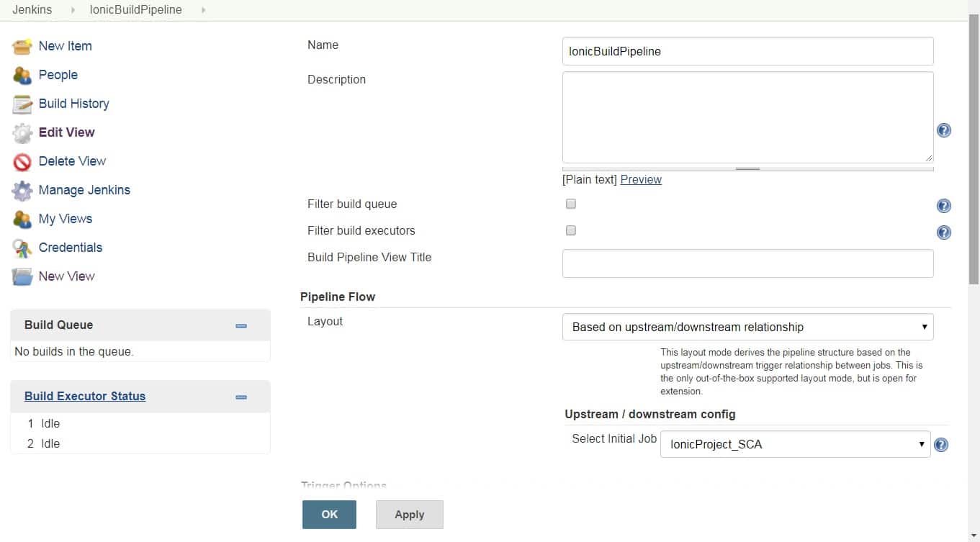The height and width of the screenshot is (542, 980).
Task: Go to Jenkins breadcrumb home
Action: tap(32, 10)
